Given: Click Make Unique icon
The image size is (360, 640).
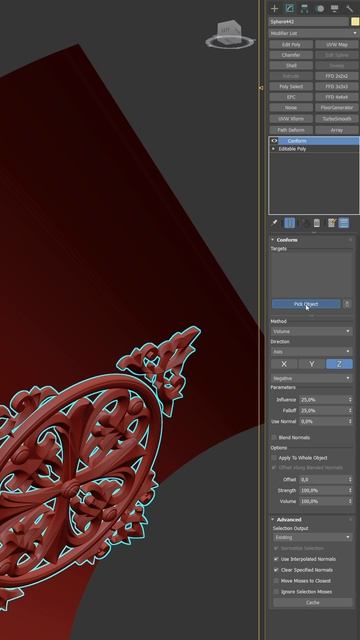Looking at the screenshot, I should click(x=305, y=223).
